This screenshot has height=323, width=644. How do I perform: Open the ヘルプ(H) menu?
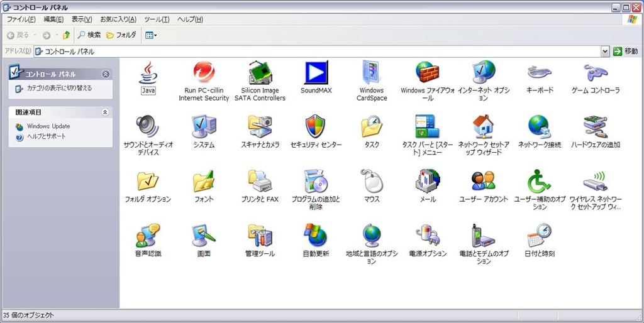[x=190, y=19]
